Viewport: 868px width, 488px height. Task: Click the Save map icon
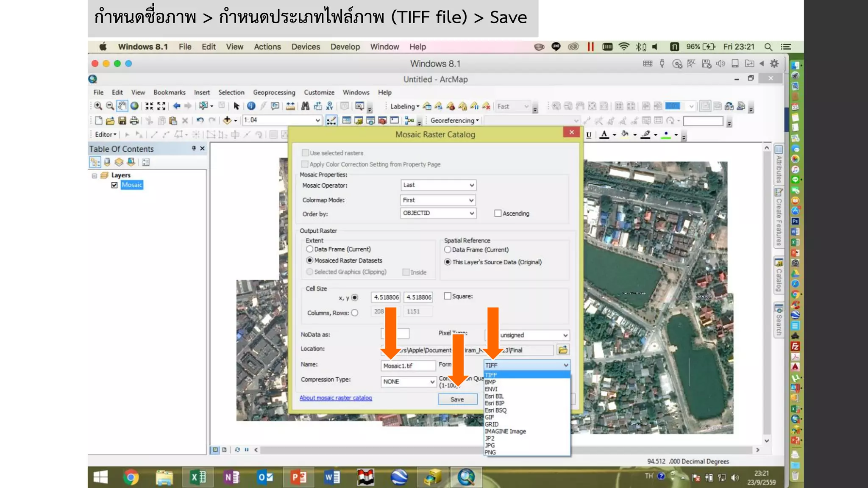[x=122, y=121]
